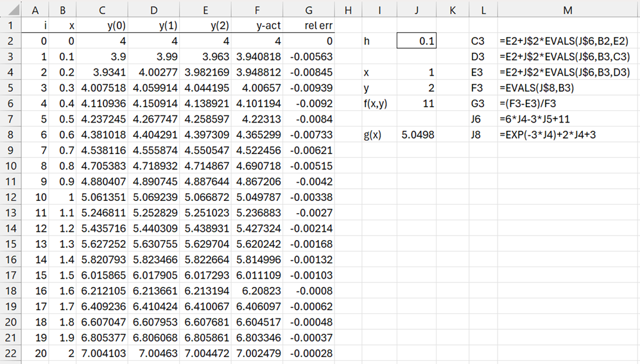The image size is (640, 364).
Task: Select cell J2 with step size 0.1
Action: pyautogui.click(x=416, y=40)
